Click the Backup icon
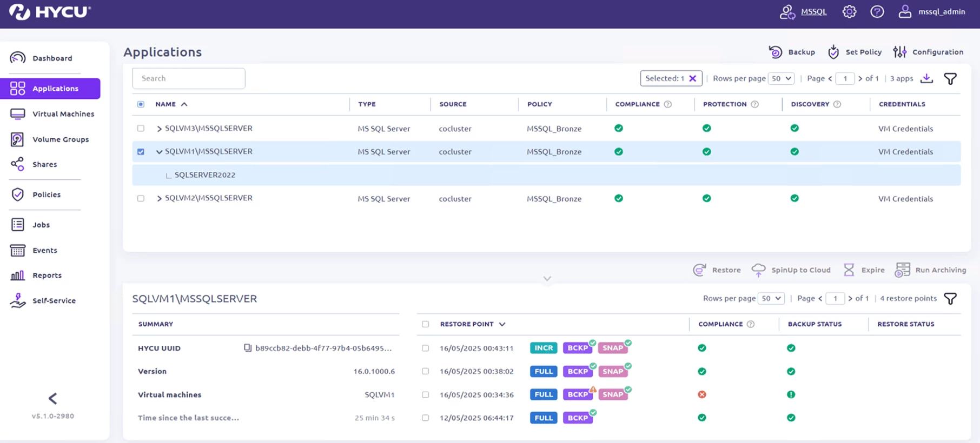 [x=775, y=52]
